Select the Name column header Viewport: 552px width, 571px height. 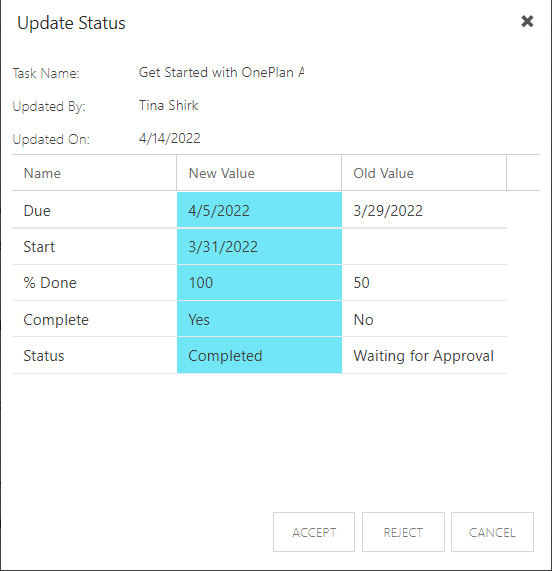click(x=94, y=173)
